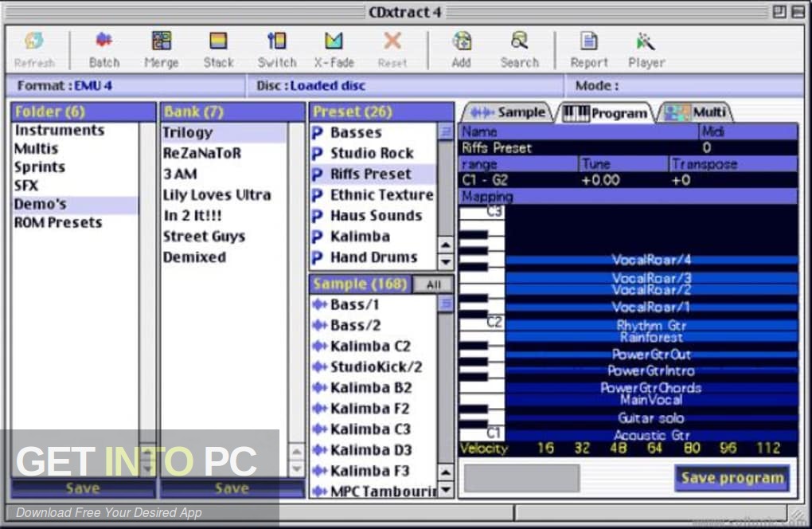Select the In 2 It!!! bank

(224, 216)
